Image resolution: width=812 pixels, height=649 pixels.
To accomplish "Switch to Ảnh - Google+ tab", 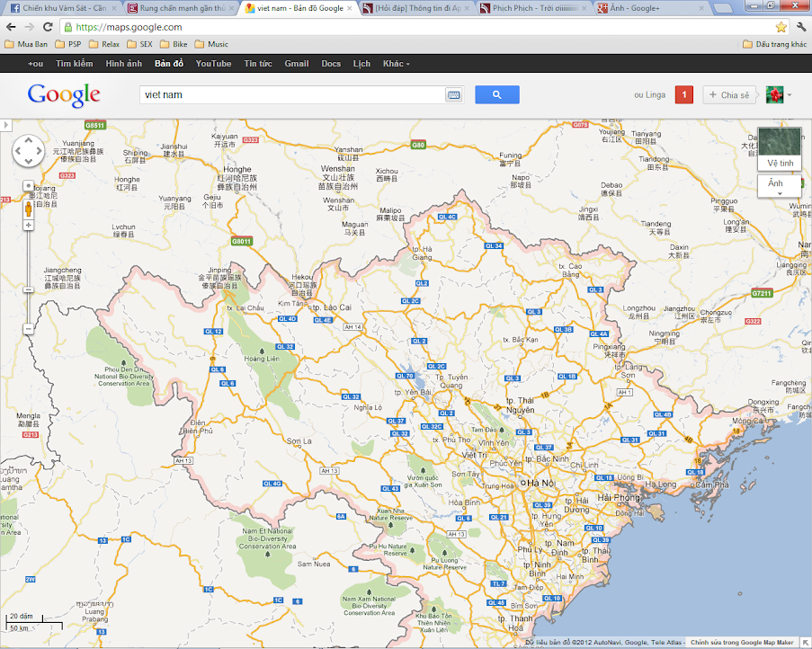I will point(651,8).
